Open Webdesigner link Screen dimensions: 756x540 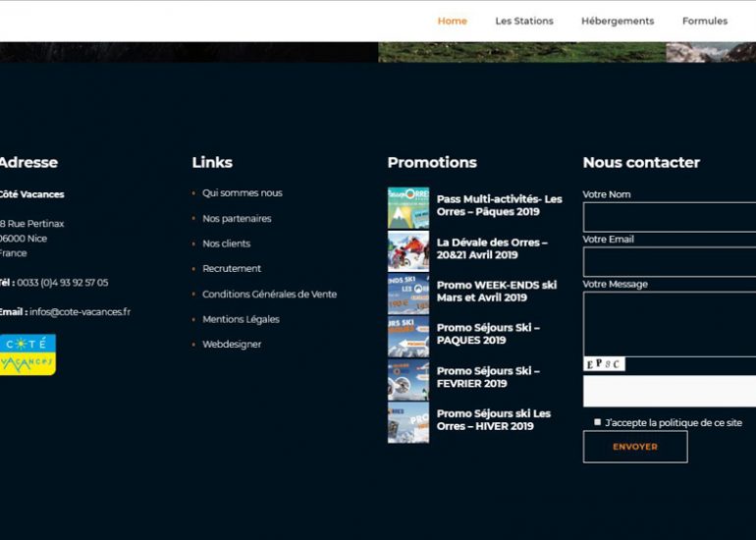click(232, 345)
